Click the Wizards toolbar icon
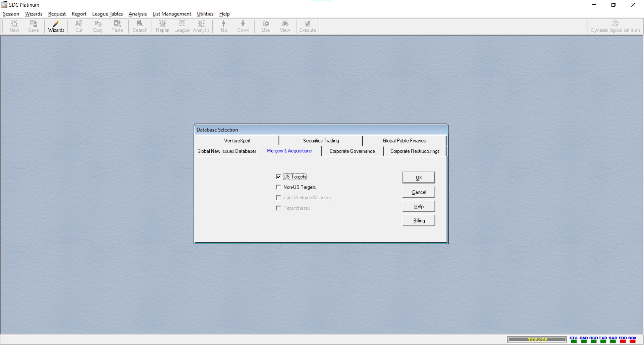 (56, 26)
